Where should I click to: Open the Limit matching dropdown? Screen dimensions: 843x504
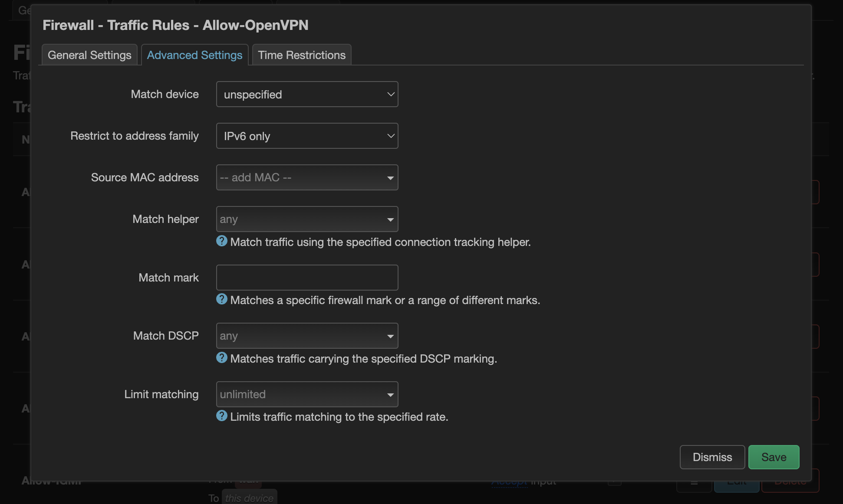click(307, 394)
